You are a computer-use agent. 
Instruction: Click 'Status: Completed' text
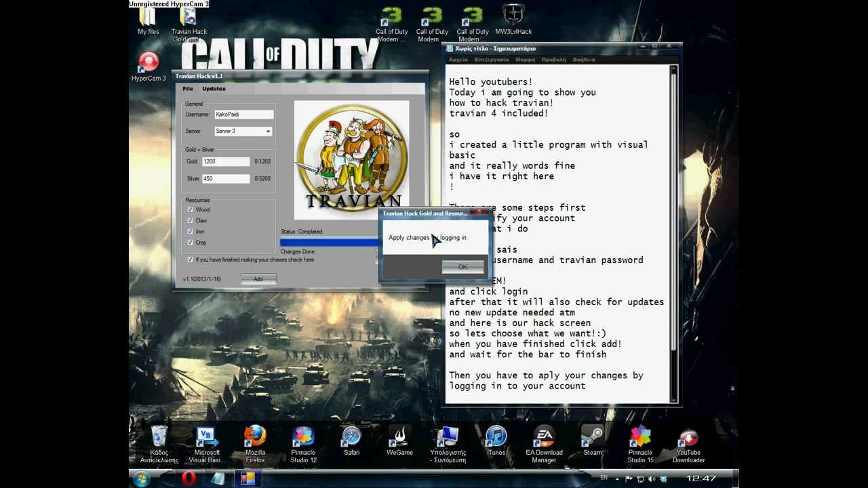click(x=302, y=232)
